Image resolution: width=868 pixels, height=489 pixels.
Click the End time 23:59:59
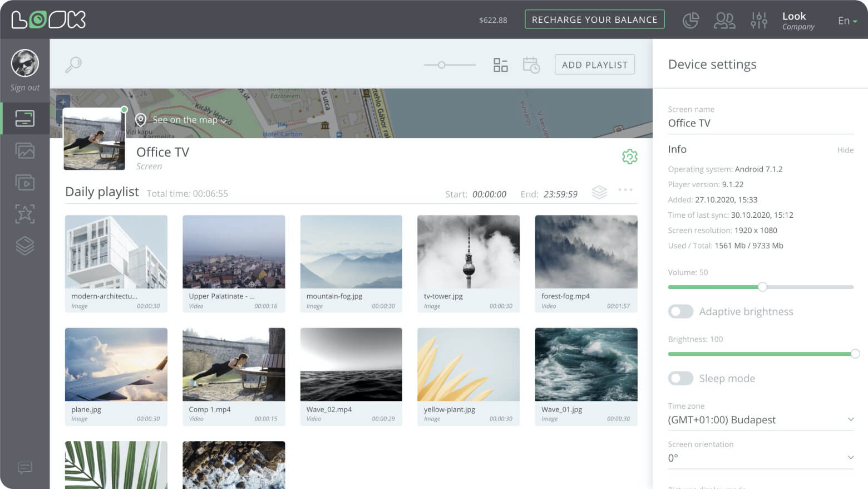[x=560, y=194]
